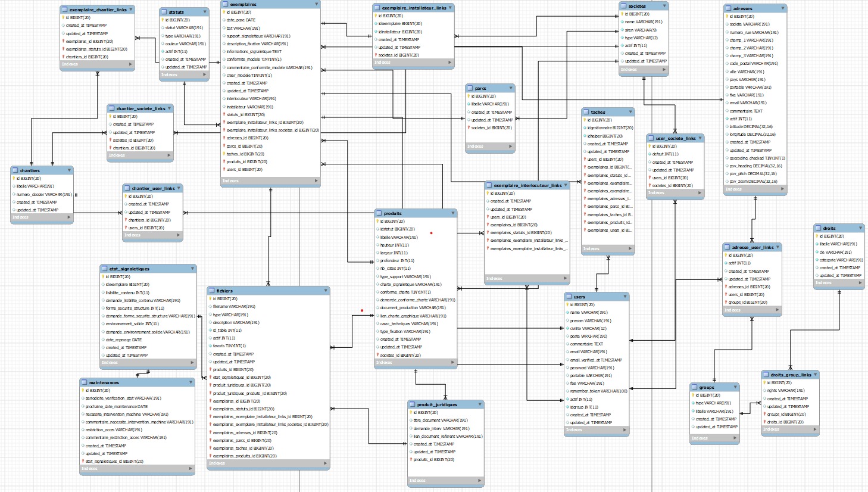This screenshot has width=868, height=492.
Task: Collapse the taches table using header arrow
Action: pyautogui.click(x=630, y=112)
